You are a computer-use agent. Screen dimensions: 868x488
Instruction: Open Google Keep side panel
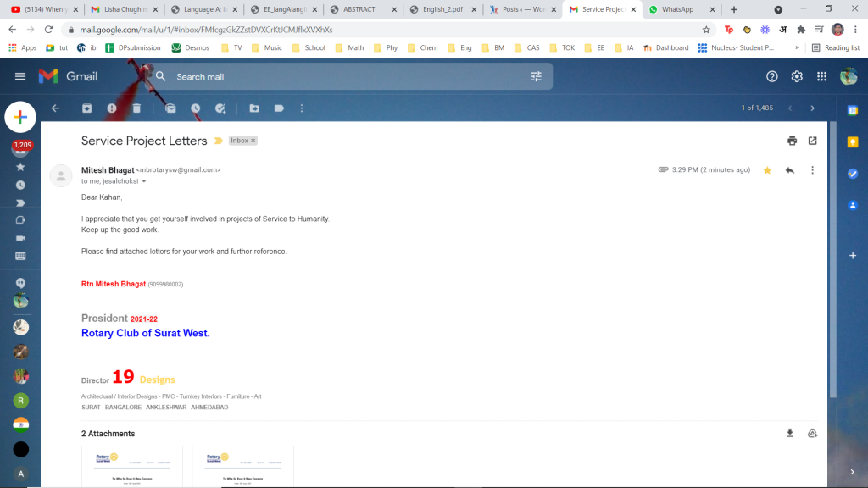pos(853,142)
